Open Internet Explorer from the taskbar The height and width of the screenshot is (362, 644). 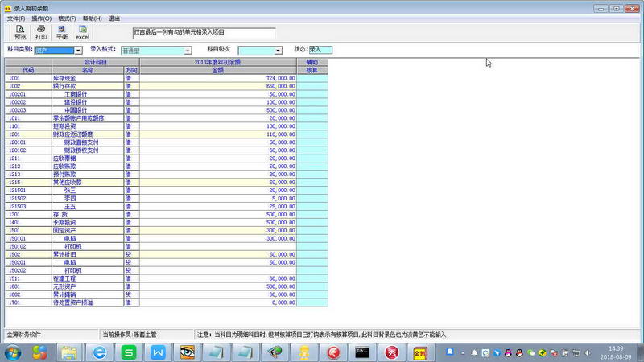[x=99, y=352]
